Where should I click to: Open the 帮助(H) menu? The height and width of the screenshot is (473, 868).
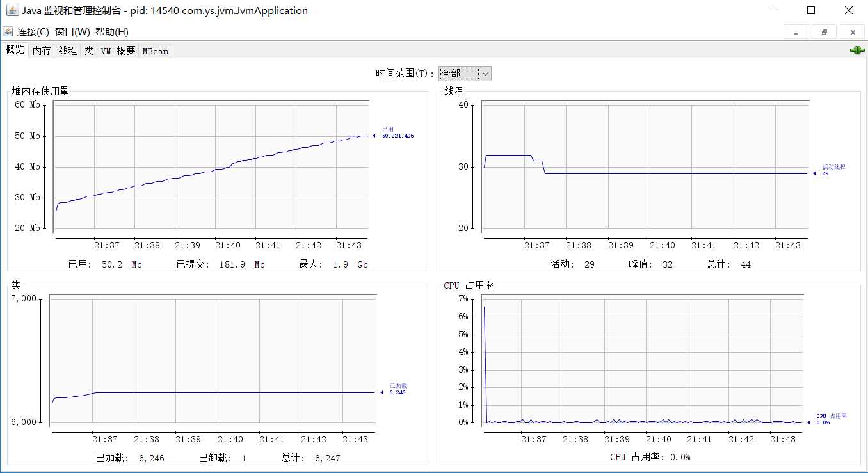pyautogui.click(x=112, y=31)
